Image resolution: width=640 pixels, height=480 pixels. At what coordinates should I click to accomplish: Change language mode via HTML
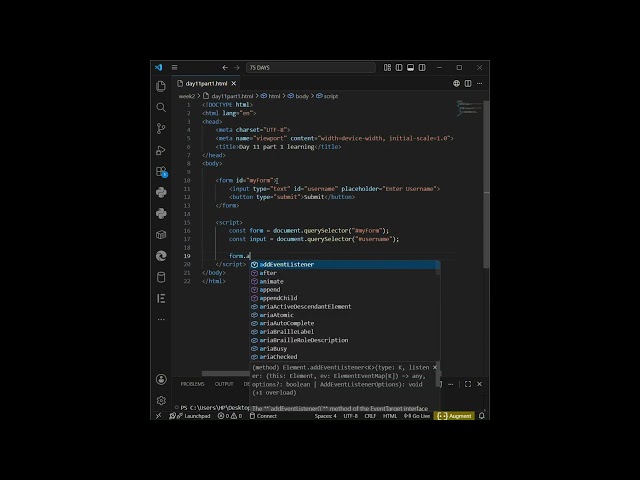click(390, 416)
